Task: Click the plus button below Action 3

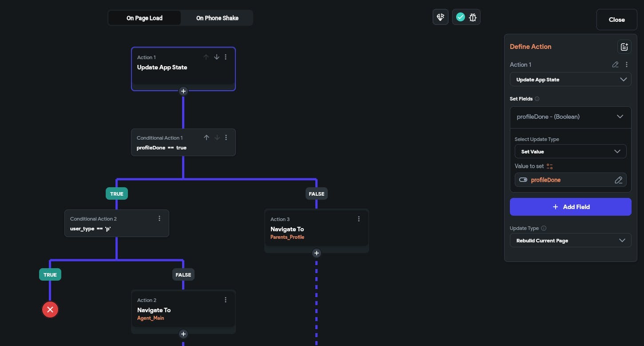Action: (x=316, y=253)
